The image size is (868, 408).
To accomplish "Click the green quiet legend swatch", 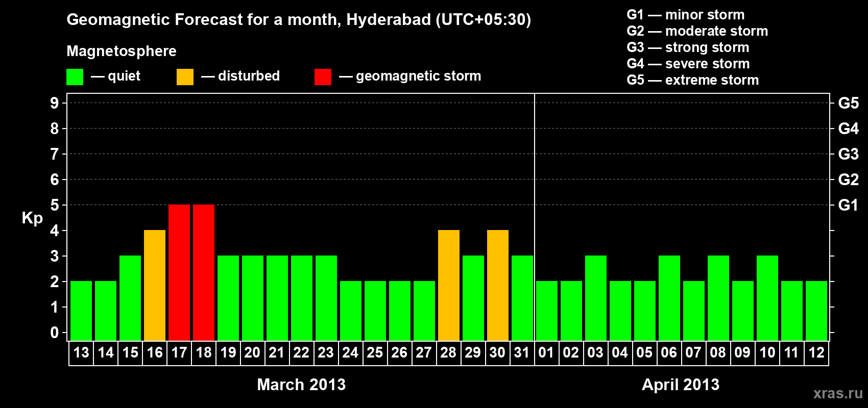I will click(x=75, y=77).
